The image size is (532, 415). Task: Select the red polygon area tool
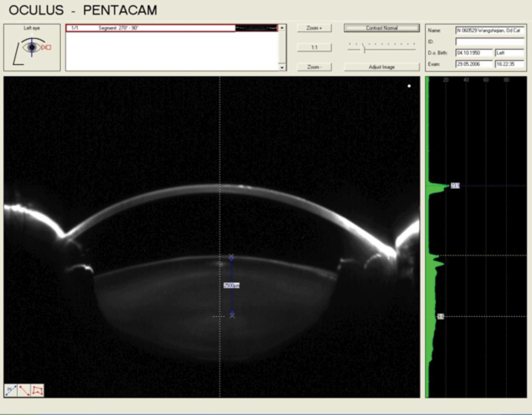click(38, 391)
